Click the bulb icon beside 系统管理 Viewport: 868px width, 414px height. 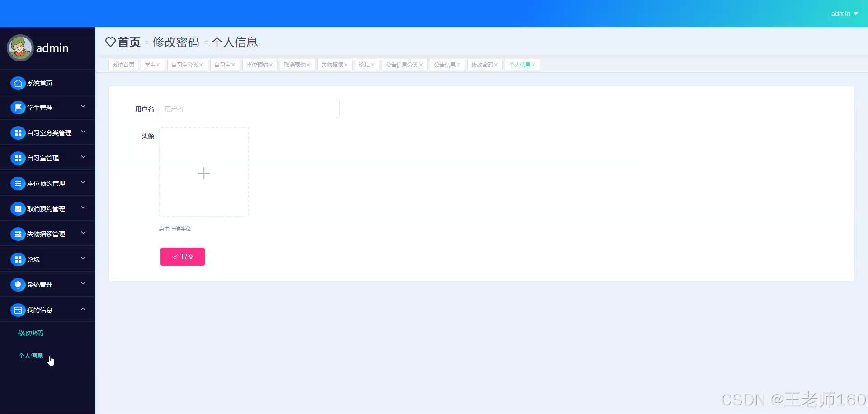(x=18, y=285)
